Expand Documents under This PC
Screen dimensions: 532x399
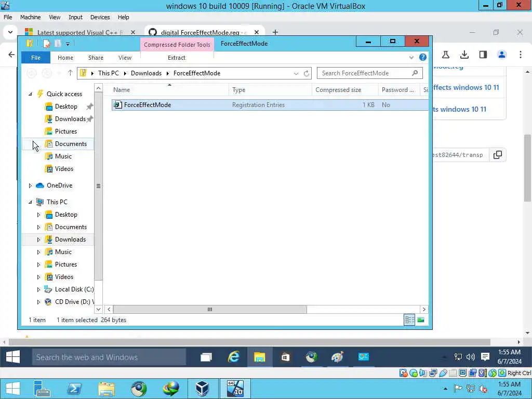[38, 227]
